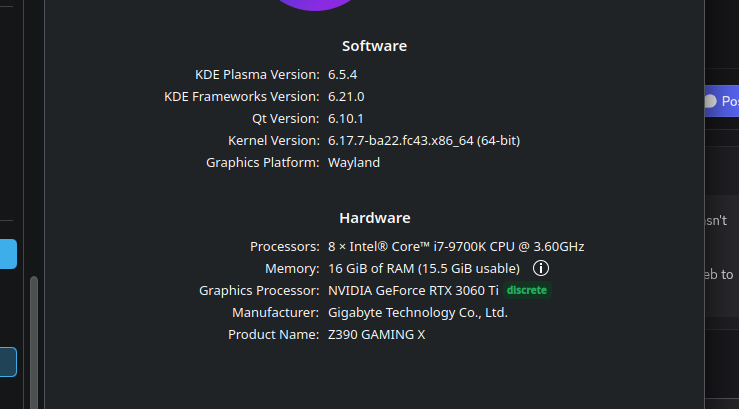Click the KDE Plasma Version value 6.5.4
The height and width of the screenshot is (409, 739).
tap(344, 74)
